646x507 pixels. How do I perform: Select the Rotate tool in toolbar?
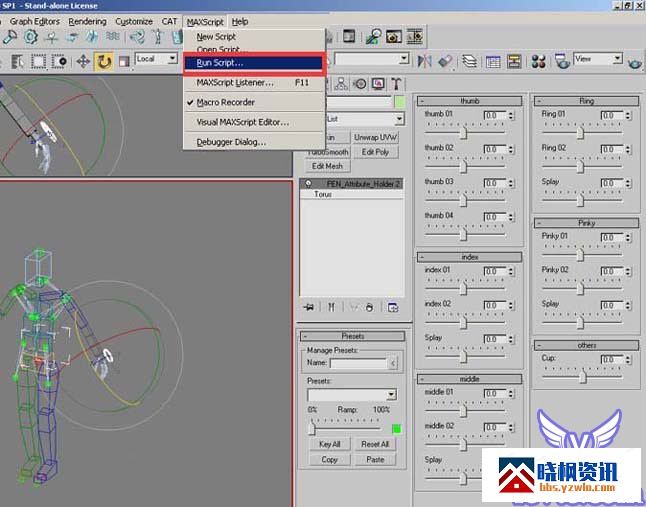[104, 62]
